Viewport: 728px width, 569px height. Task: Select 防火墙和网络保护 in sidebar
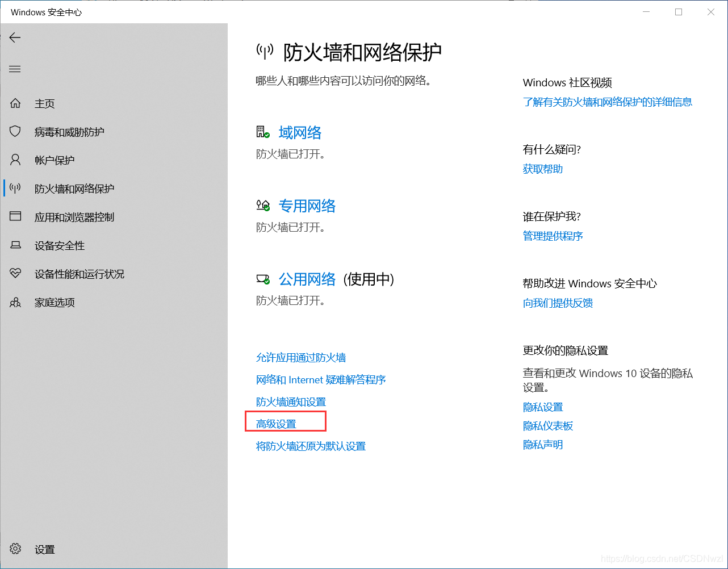[74, 189]
